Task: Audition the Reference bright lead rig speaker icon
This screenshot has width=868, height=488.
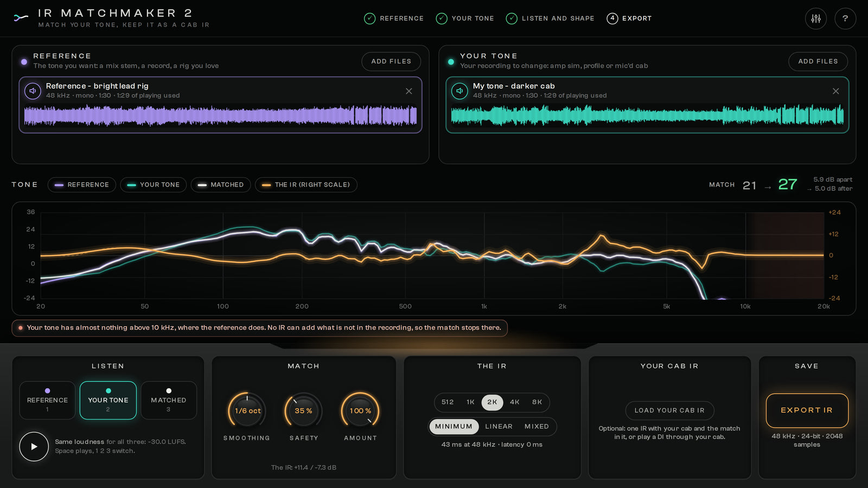Action: tap(33, 91)
